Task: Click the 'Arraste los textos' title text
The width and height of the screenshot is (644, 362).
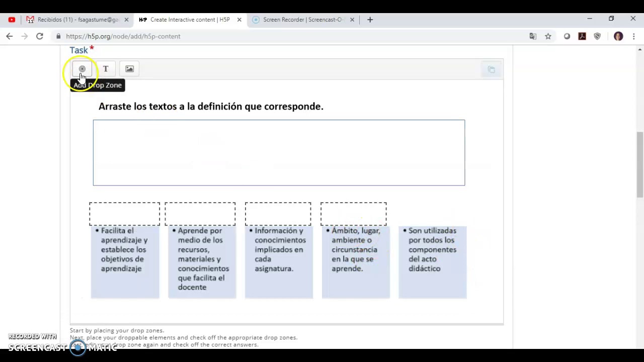Action: pos(211,107)
